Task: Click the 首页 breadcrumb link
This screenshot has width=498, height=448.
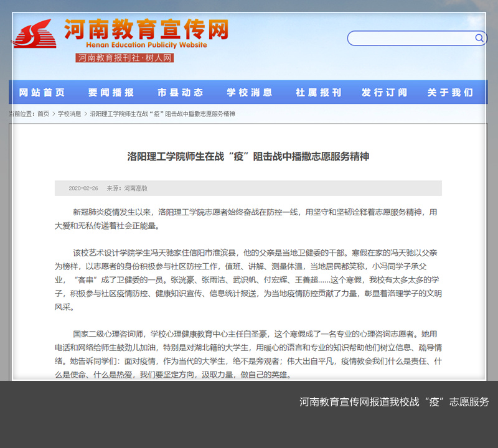Action: [x=43, y=114]
